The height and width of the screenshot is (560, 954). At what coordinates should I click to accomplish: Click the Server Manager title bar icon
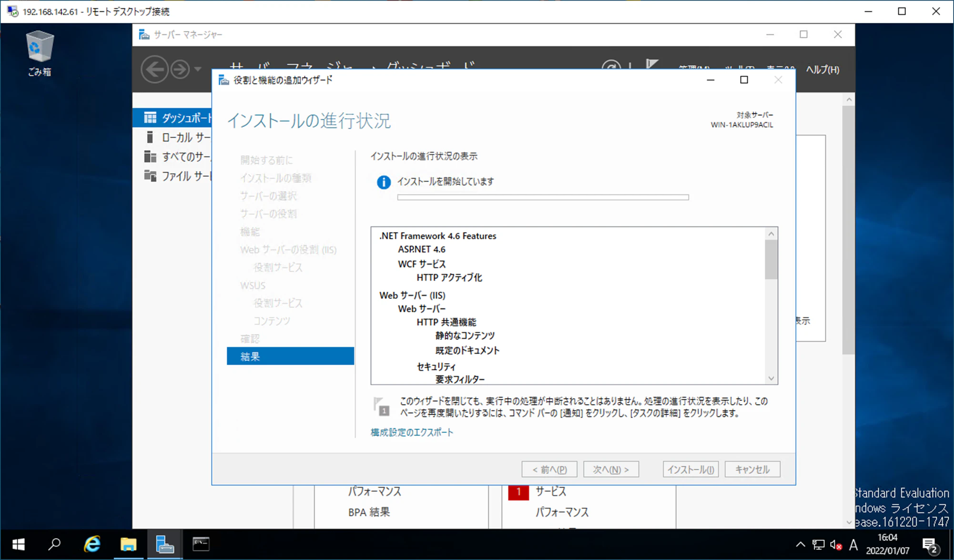click(144, 34)
